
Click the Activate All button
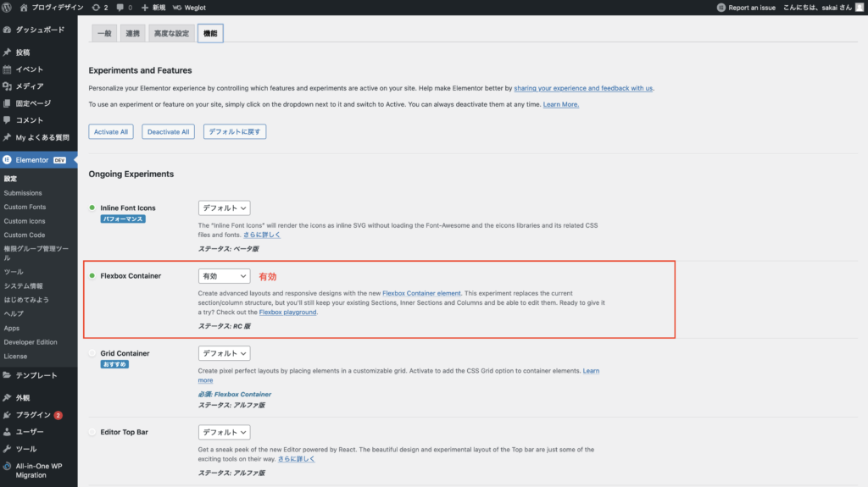click(111, 132)
